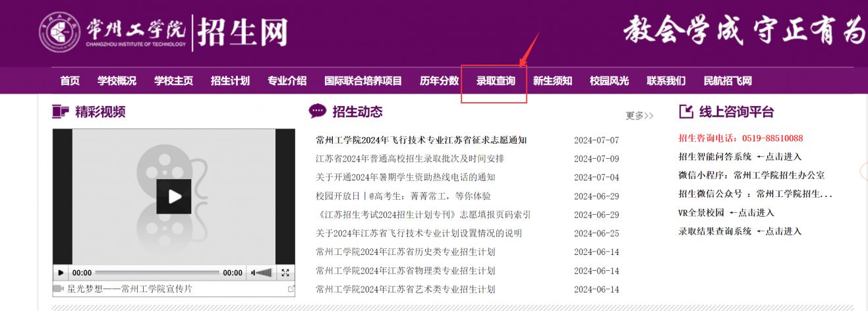
Task: Click the 线上咨询平台 heading
Action: [x=736, y=112]
